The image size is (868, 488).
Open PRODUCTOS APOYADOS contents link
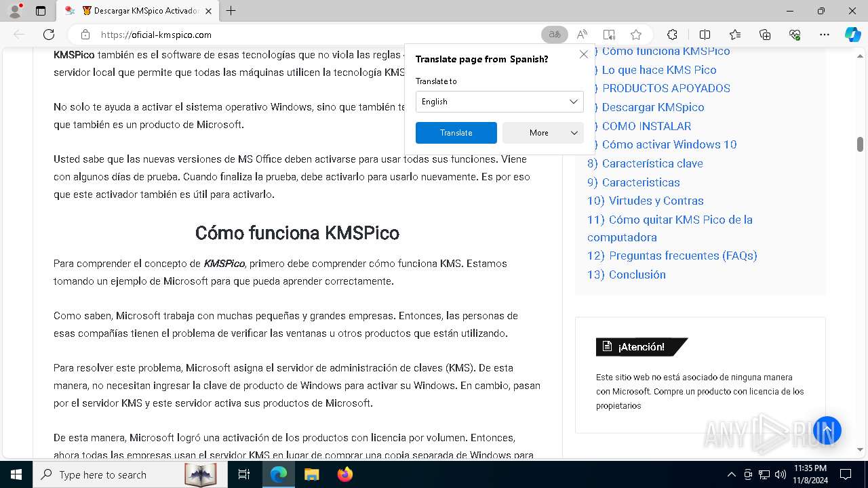click(x=665, y=88)
